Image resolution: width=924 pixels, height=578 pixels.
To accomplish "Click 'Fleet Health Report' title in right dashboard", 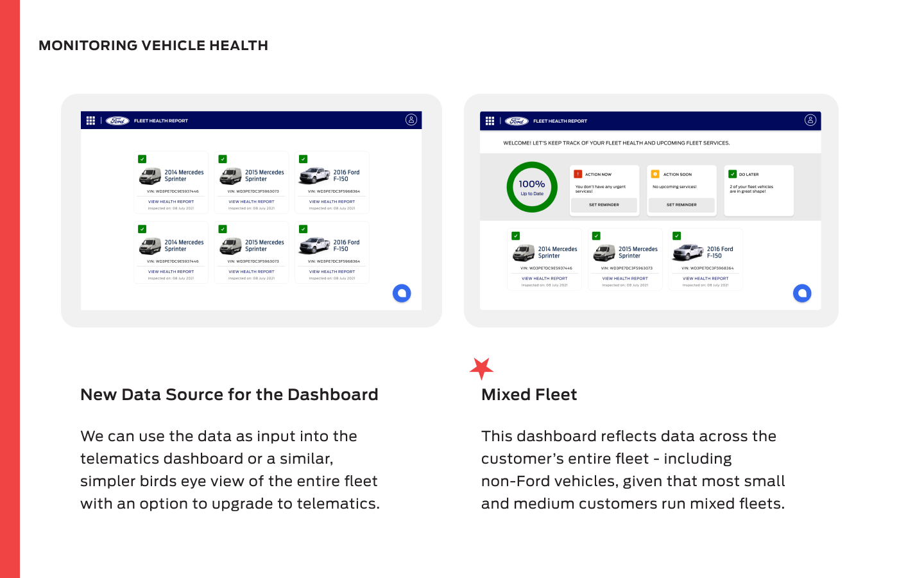I will (560, 121).
